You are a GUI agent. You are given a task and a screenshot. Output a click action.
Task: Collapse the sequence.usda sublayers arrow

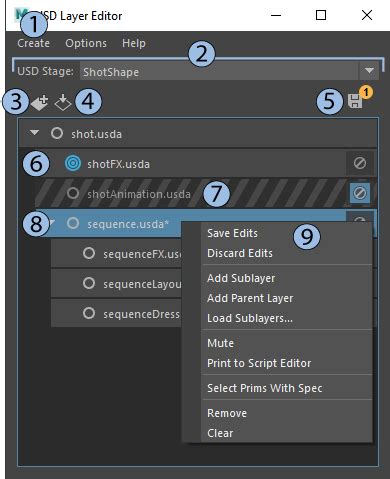(x=52, y=223)
